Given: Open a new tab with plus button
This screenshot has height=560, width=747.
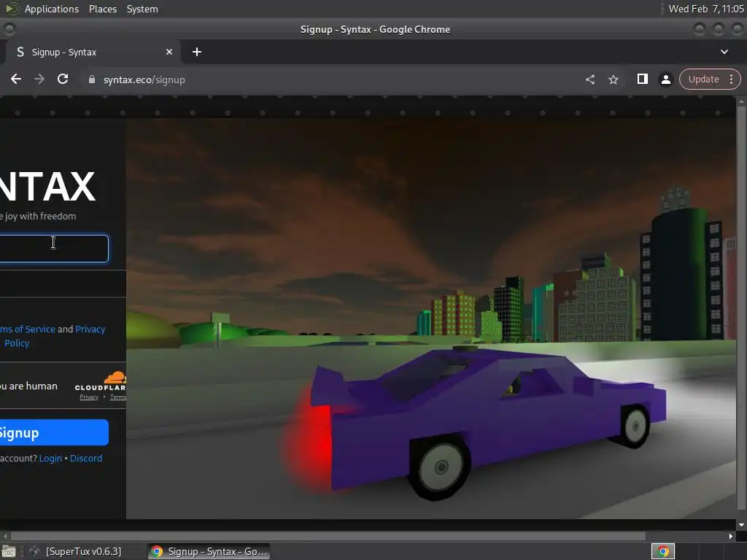Looking at the screenshot, I should (x=197, y=52).
